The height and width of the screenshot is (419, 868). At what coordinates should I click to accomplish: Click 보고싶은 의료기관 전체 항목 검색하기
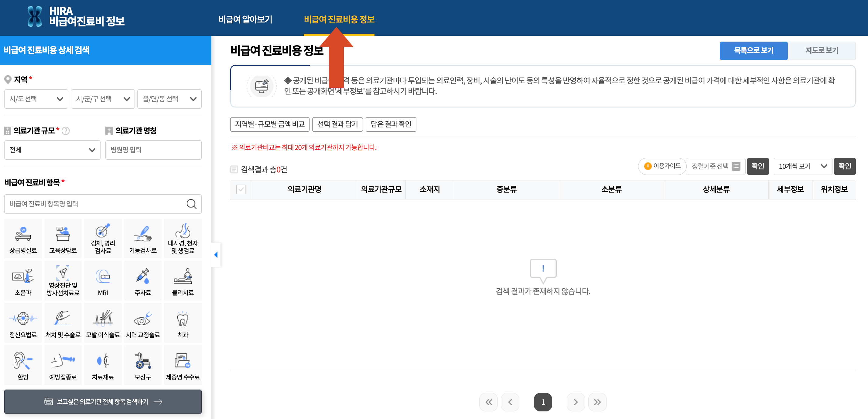click(x=103, y=401)
